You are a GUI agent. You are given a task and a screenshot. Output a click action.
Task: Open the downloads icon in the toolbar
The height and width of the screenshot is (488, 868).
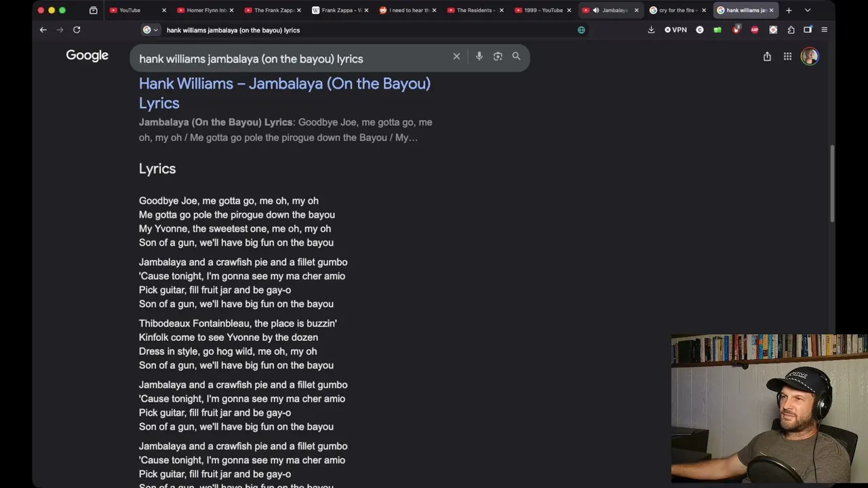click(651, 30)
